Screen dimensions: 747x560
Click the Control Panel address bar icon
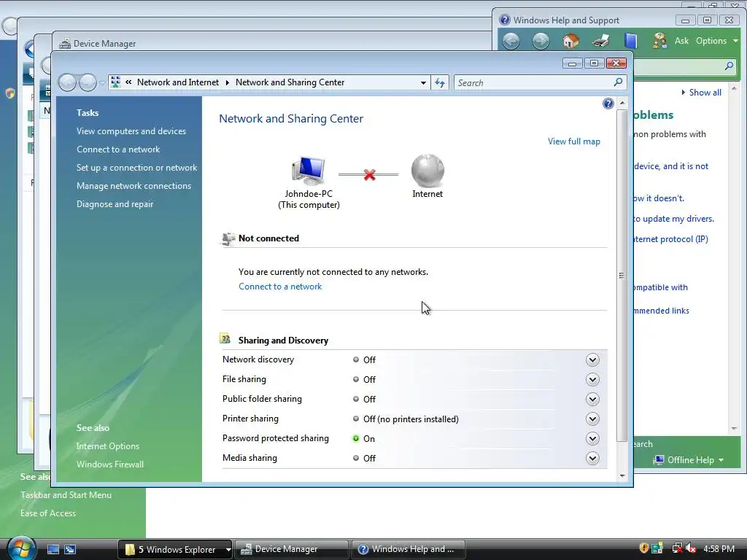click(x=116, y=82)
